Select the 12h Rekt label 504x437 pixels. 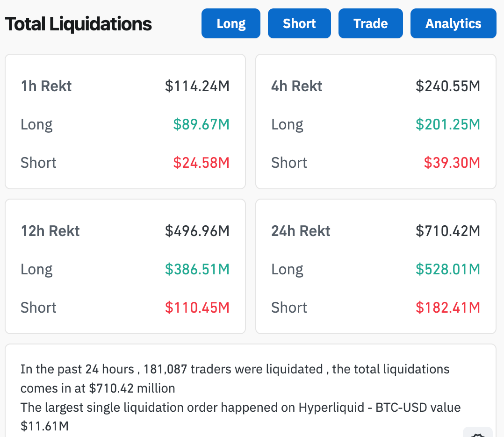(x=50, y=231)
